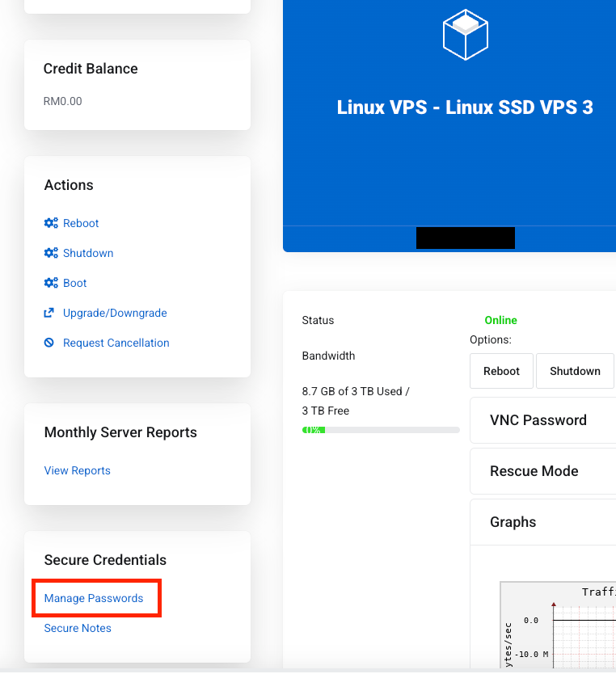Screen dimensions: 616x674
Task: Click the Linux VPS - Linux SSD VPS 3 title
Action: 465,107
